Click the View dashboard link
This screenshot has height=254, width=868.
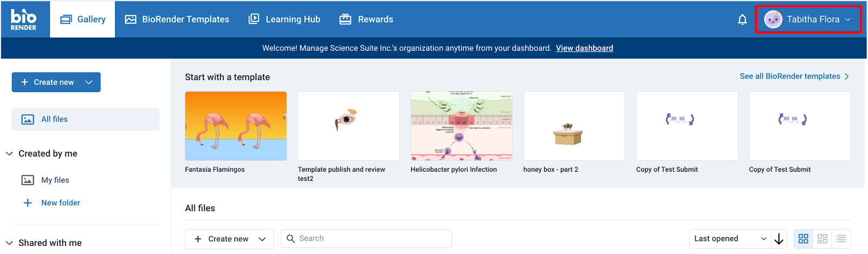(x=584, y=48)
